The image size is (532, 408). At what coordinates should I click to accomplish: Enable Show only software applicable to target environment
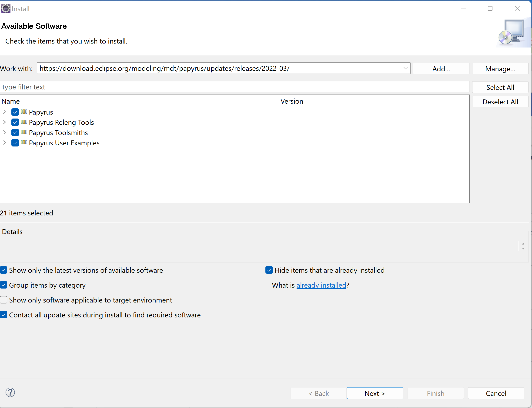4,300
